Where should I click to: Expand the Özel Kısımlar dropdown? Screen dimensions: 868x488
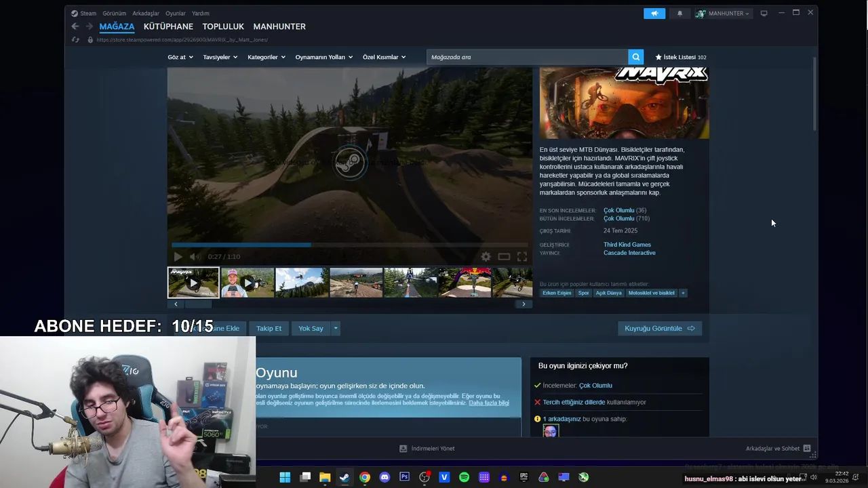[384, 57]
